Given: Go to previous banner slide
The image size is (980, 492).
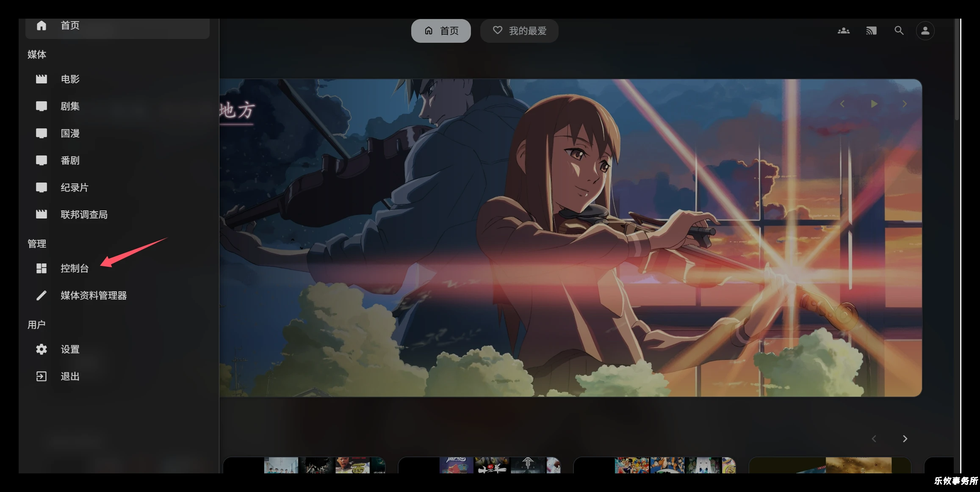Looking at the screenshot, I should [842, 104].
